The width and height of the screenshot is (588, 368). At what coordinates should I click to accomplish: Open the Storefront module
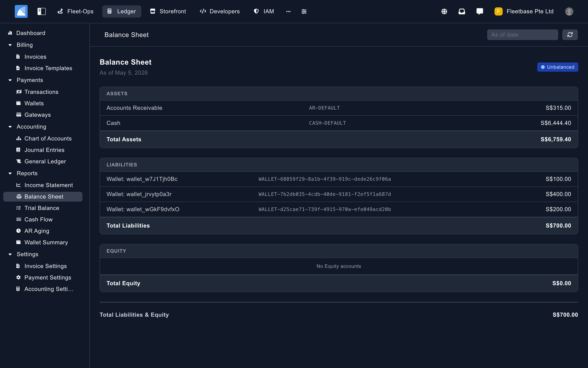click(x=168, y=11)
